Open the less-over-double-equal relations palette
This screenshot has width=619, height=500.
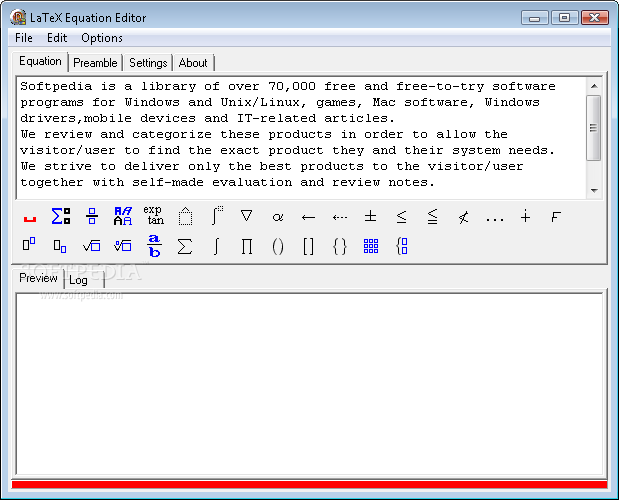point(432,217)
